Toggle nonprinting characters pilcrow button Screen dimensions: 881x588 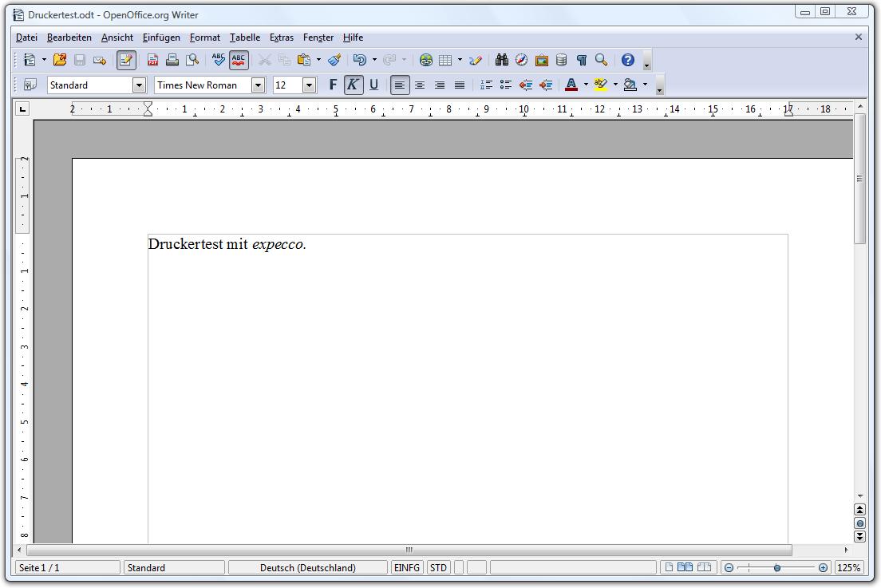click(x=582, y=60)
